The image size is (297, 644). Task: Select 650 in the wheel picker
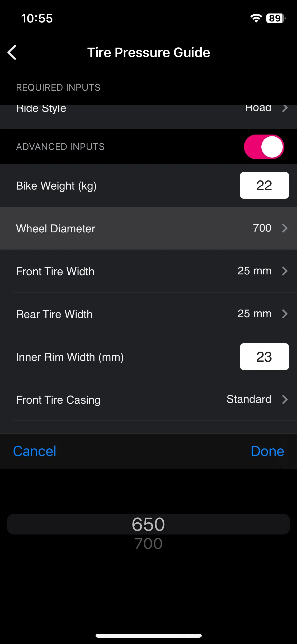pos(148,524)
